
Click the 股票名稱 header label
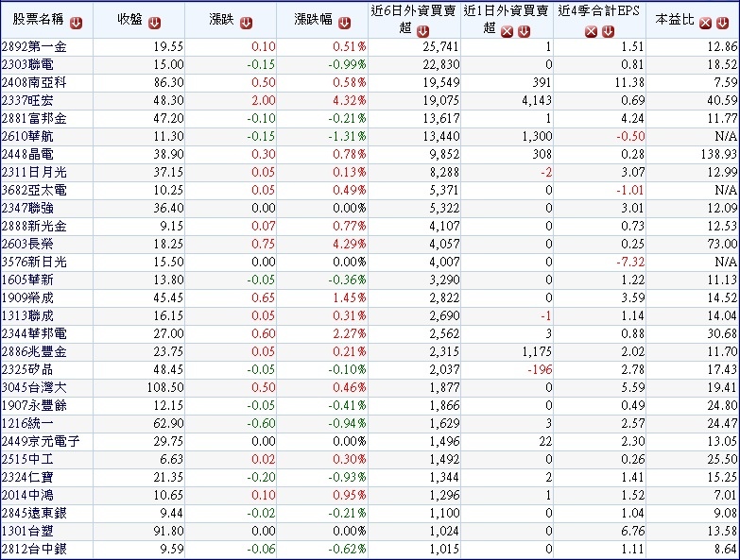pos(38,19)
